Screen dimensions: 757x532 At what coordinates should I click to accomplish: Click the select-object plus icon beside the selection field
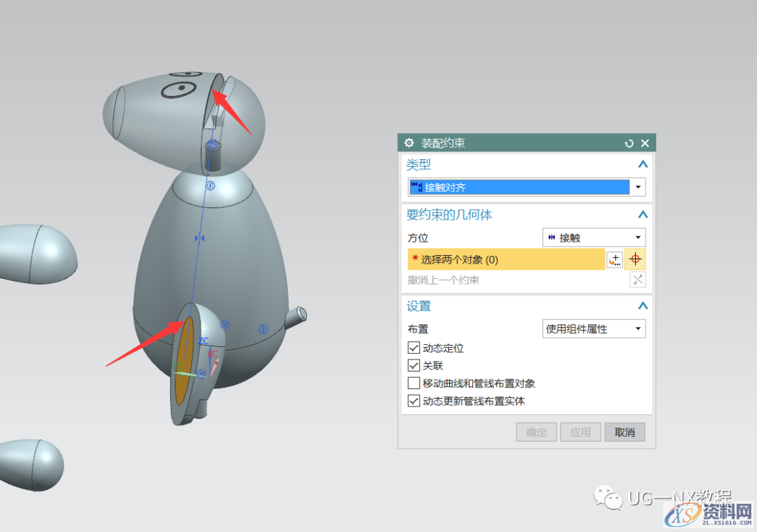coord(615,259)
